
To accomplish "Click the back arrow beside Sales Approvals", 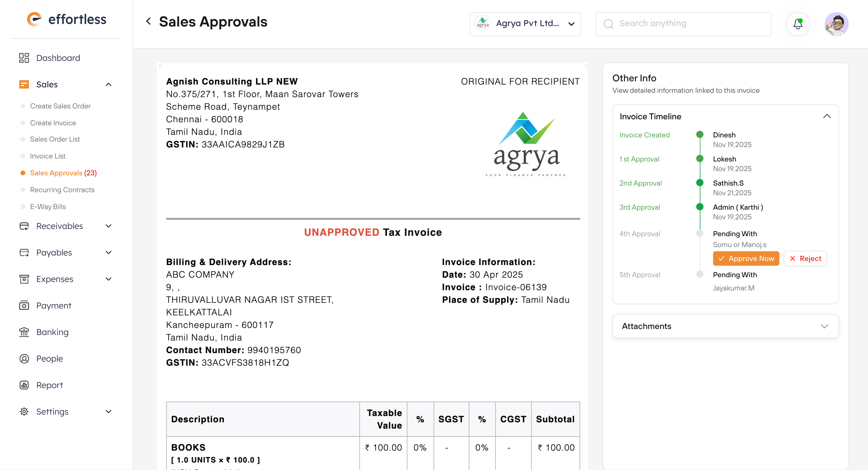I will [148, 22].
